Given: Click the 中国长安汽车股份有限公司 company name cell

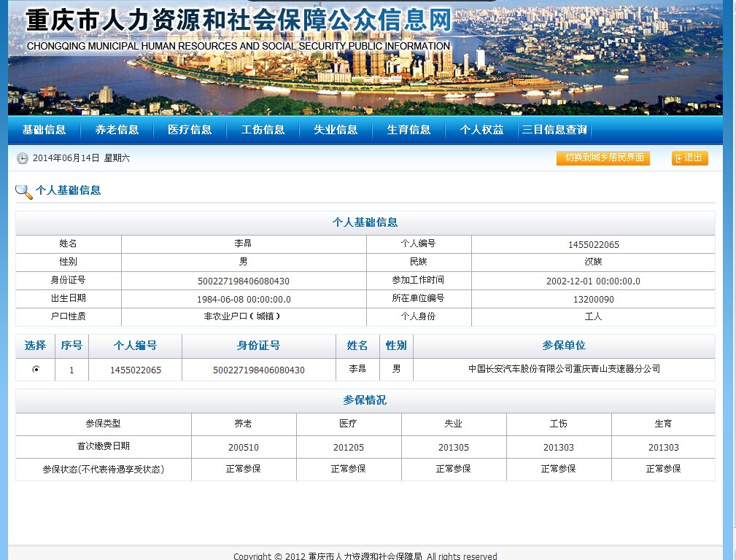Looking at the screenshot, I should pos(563,369).
